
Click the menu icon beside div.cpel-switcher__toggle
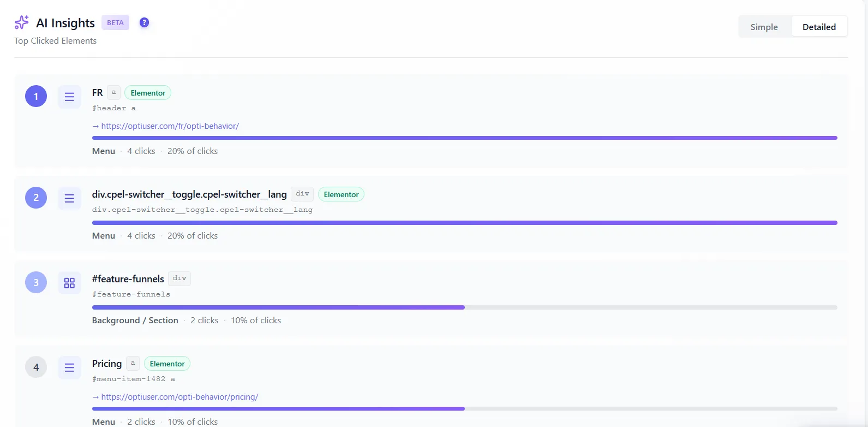69,198
